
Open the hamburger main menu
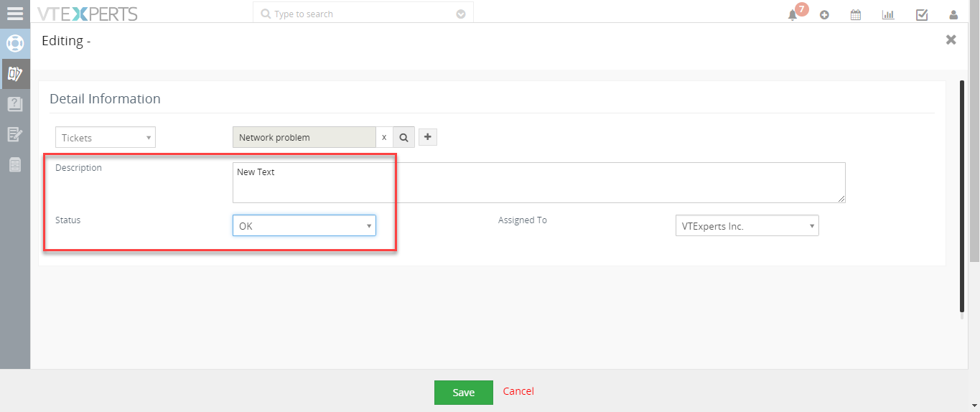click(x=14, y=14)
